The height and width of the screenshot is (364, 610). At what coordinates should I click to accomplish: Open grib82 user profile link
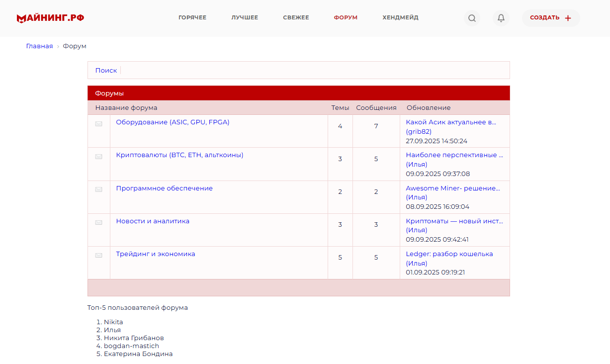pos(419,132)
